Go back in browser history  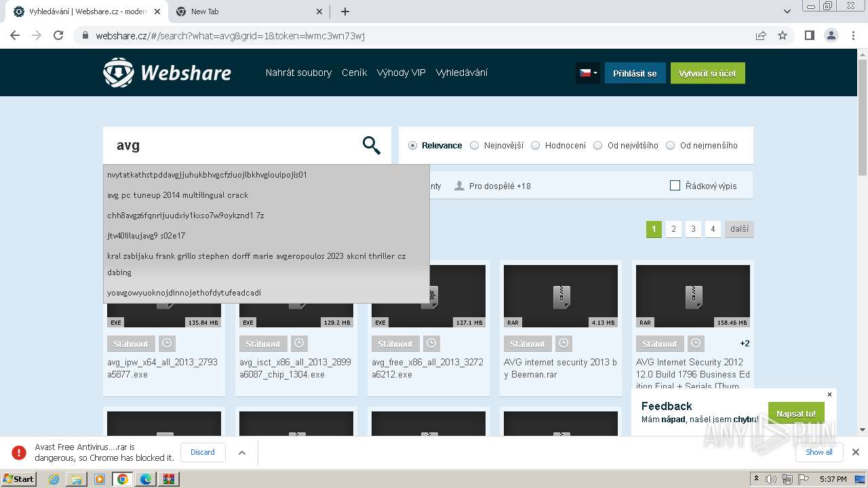[15, 36]
